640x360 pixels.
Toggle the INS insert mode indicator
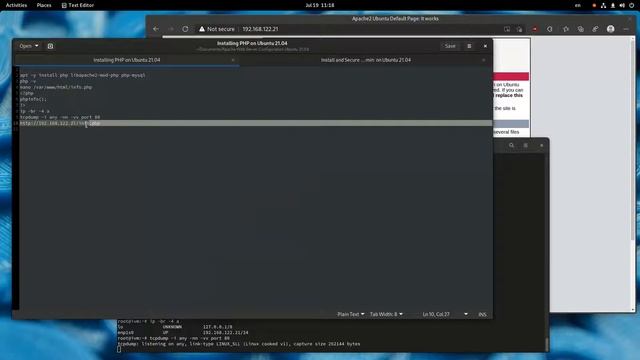482,314
